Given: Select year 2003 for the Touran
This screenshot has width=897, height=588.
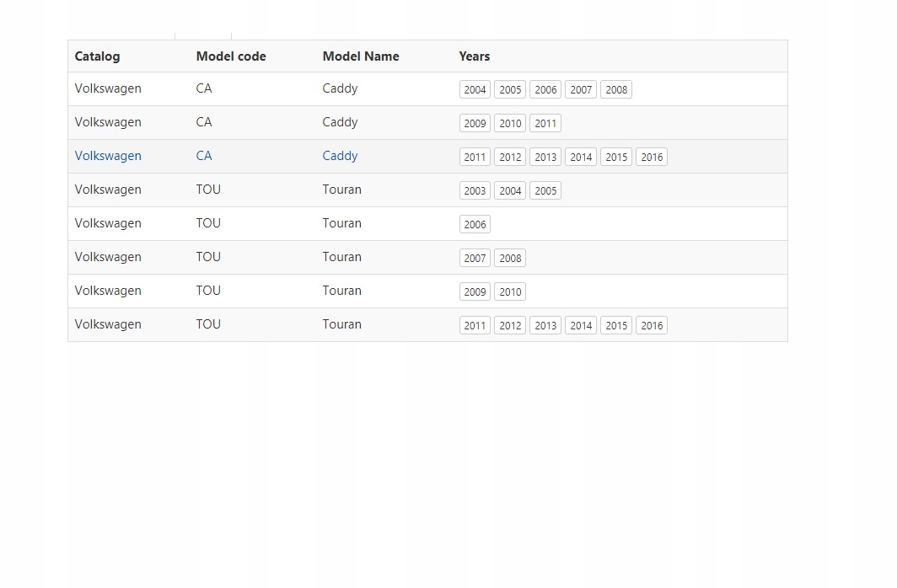Looking at the screenshot, I should tap(475, 191).
